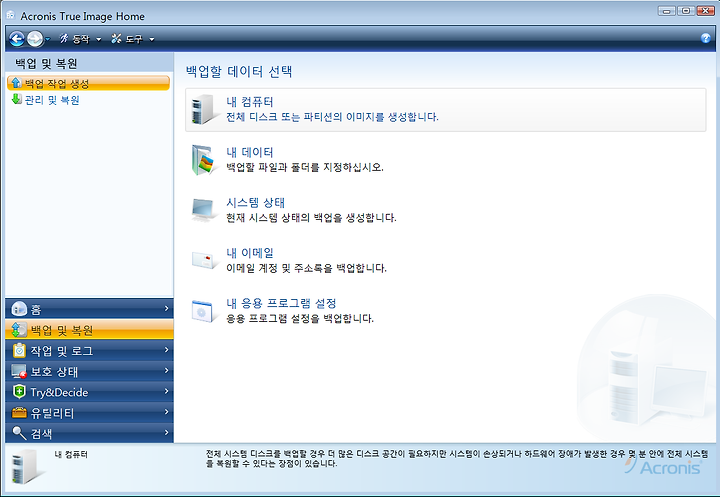Open the navigation history dropdown arrow
Screen dimensions: 720x497
tap(47, 39)
